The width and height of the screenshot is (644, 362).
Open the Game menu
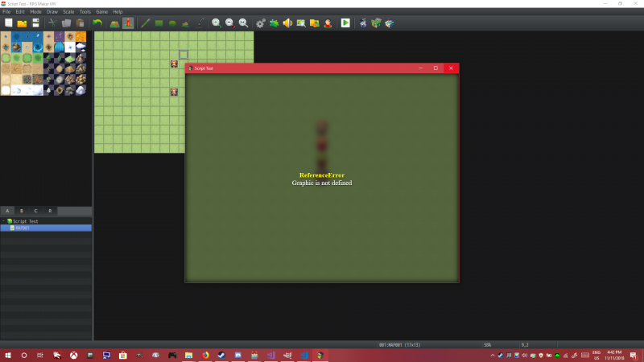pos(102,12)
